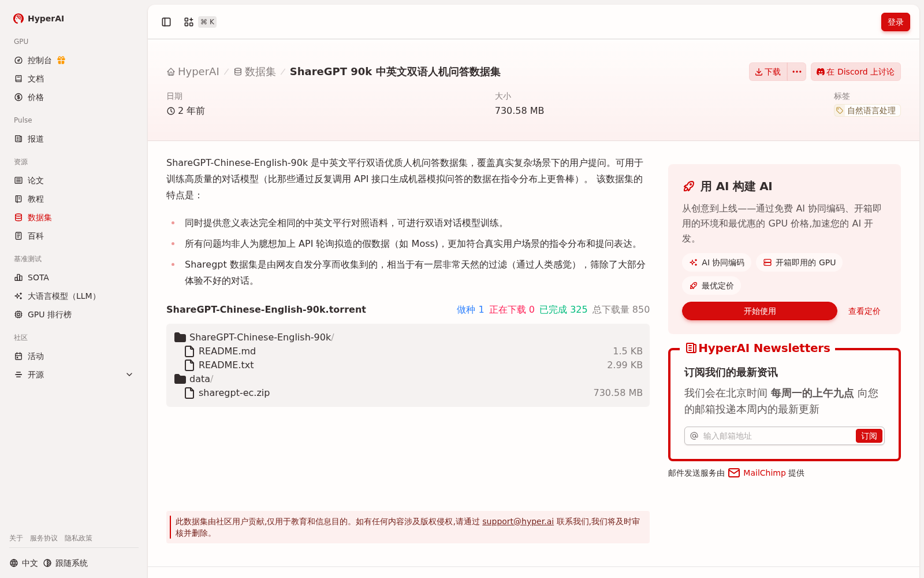
Task: Click the 自然语言处理 tag
Action: pyautogui.click(x=867, y=110)
